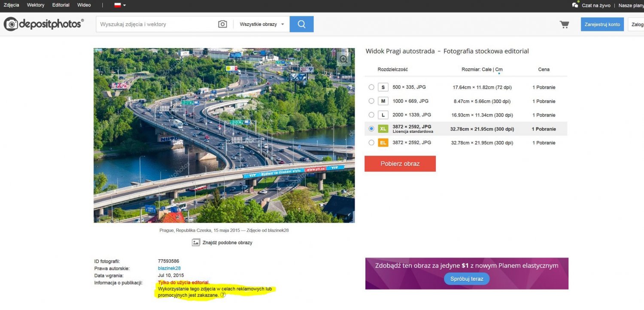Click the Spróbuj teraz banner button
644x310 pixels.
click(467, 279)
